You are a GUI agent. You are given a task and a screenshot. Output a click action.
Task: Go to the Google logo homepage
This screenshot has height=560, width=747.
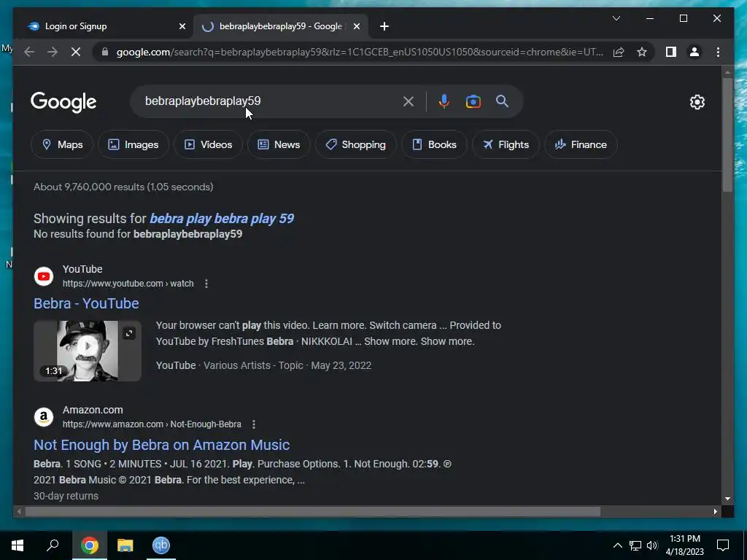[63, 102]
